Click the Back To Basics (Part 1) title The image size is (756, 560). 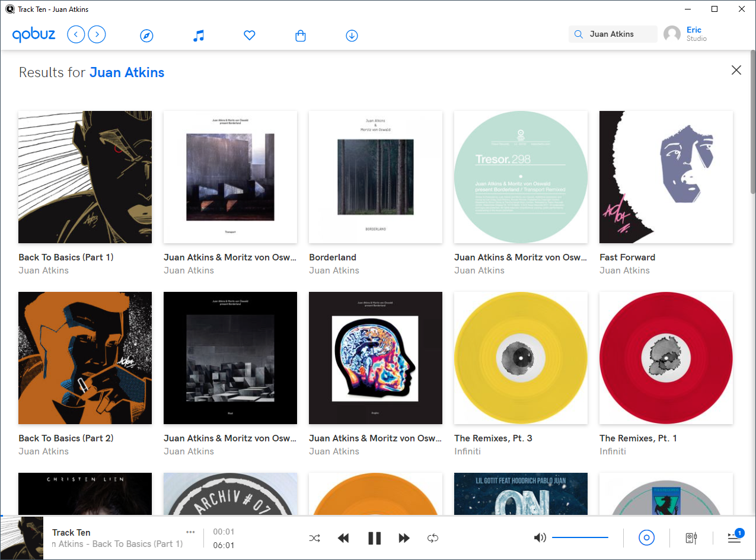[x=66, y=257]
